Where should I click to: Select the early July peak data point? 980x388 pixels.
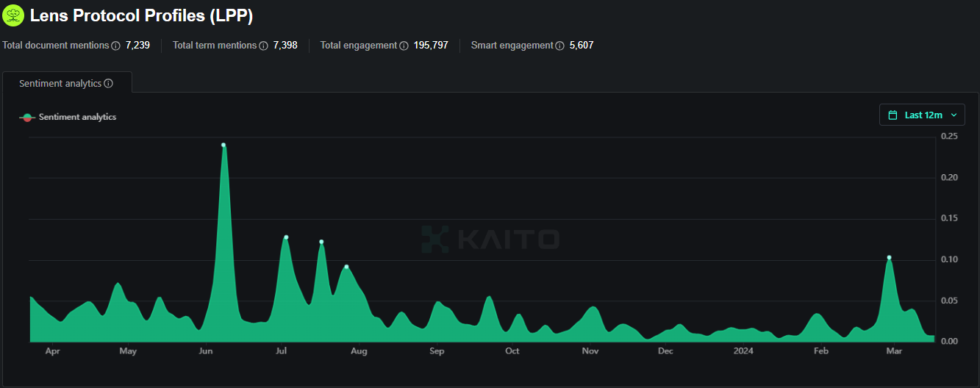(x=286, y=237)
